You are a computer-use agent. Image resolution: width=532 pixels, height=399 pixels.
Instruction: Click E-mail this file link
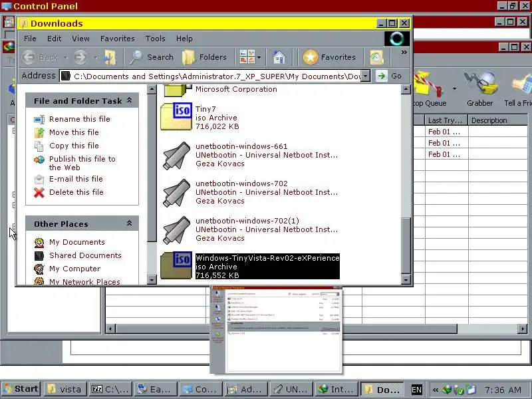tap(76, 179)
